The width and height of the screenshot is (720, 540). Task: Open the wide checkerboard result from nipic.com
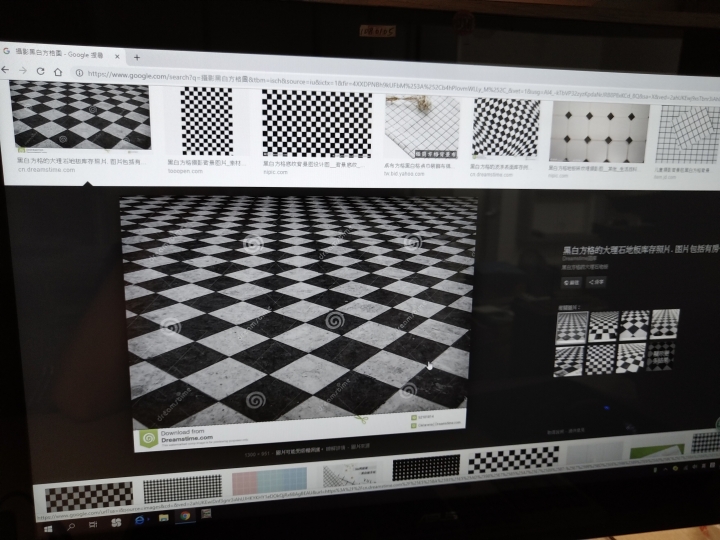click(x=317, y=124)
